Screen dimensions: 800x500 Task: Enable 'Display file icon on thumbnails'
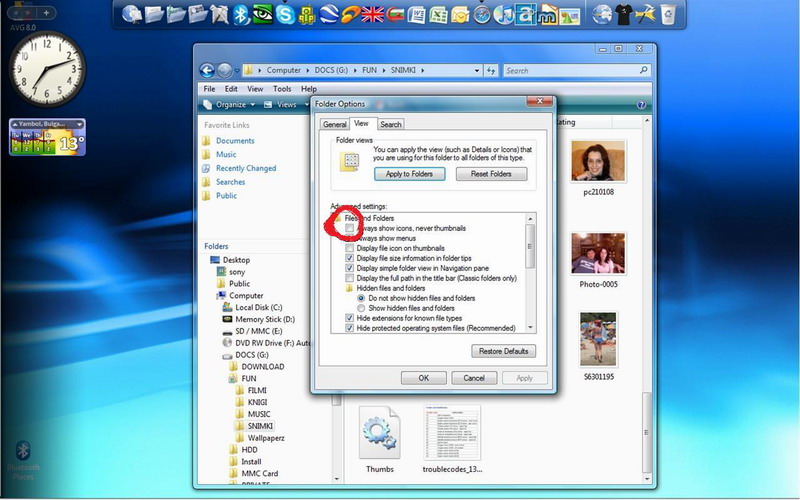click(x=349, y=248)
